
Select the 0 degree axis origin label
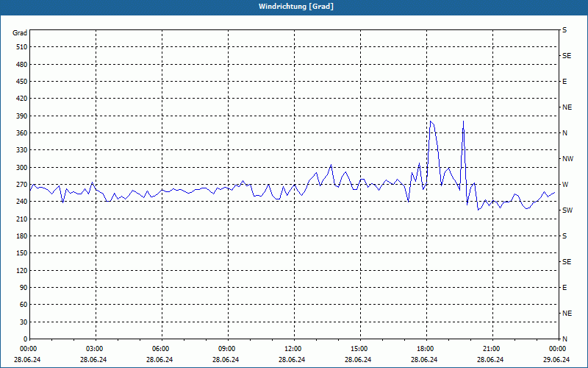25,339
